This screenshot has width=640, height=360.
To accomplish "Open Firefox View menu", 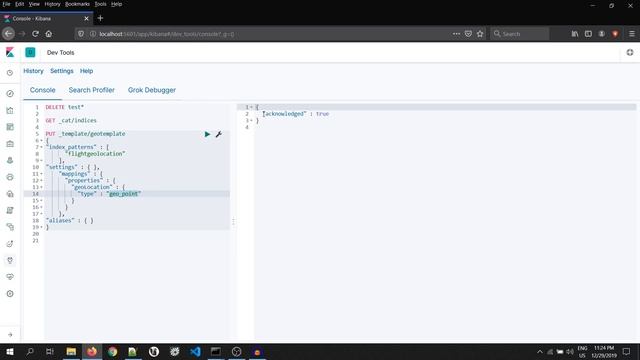I will click(x=34, y=4).
